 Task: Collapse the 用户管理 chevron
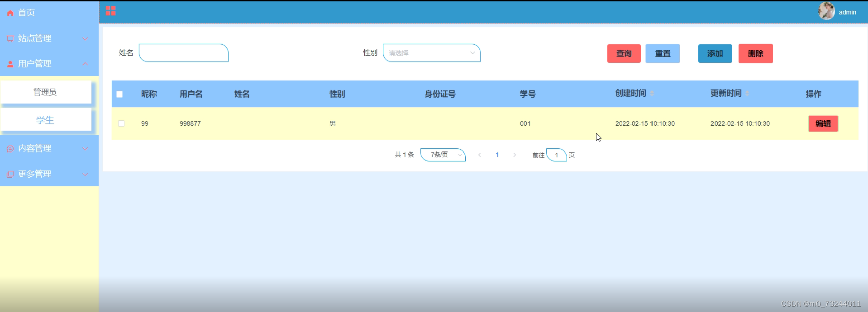85,64
